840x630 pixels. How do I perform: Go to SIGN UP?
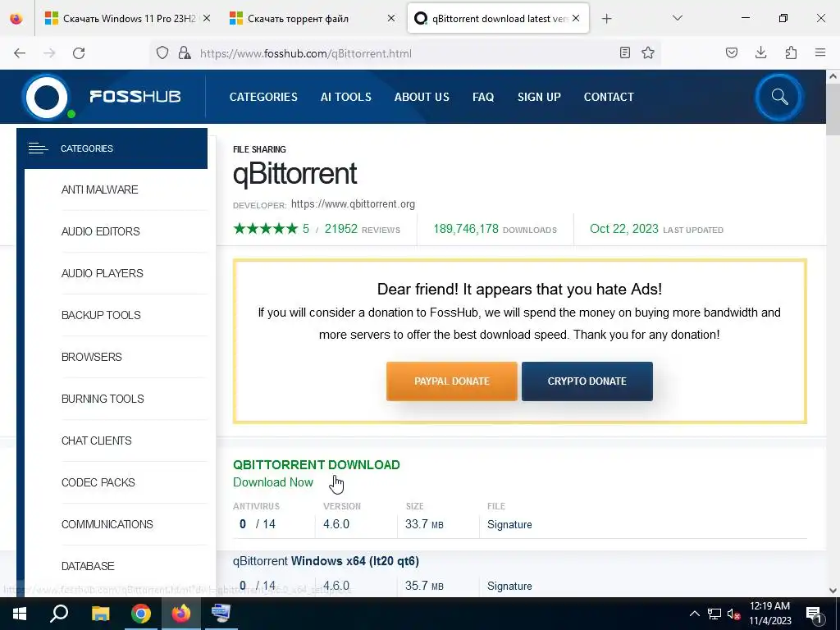coord(539,97)
